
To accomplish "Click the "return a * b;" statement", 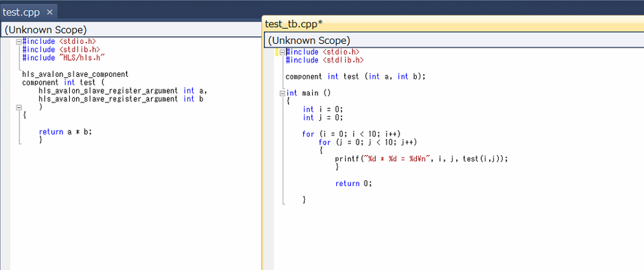I will tap(65, 132).
